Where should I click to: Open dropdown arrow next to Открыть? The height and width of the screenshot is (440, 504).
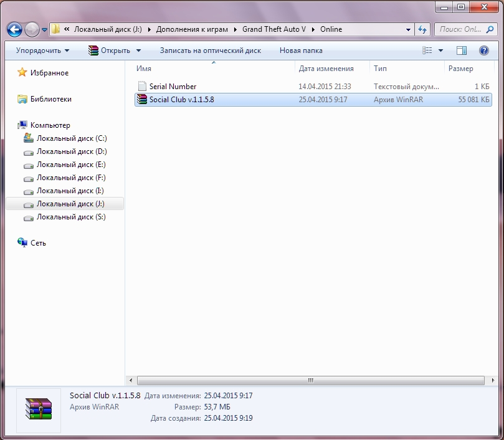tap(138, 50)
